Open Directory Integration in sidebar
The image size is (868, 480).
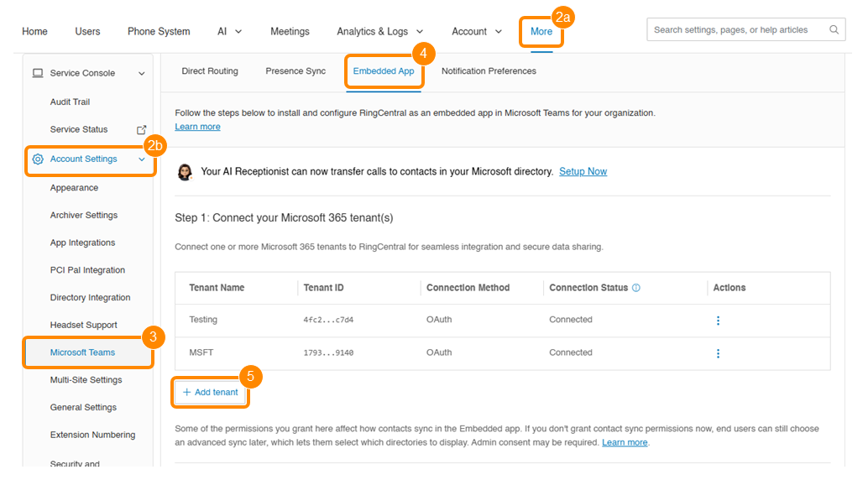pyautogui.click(x=90, y=297)
